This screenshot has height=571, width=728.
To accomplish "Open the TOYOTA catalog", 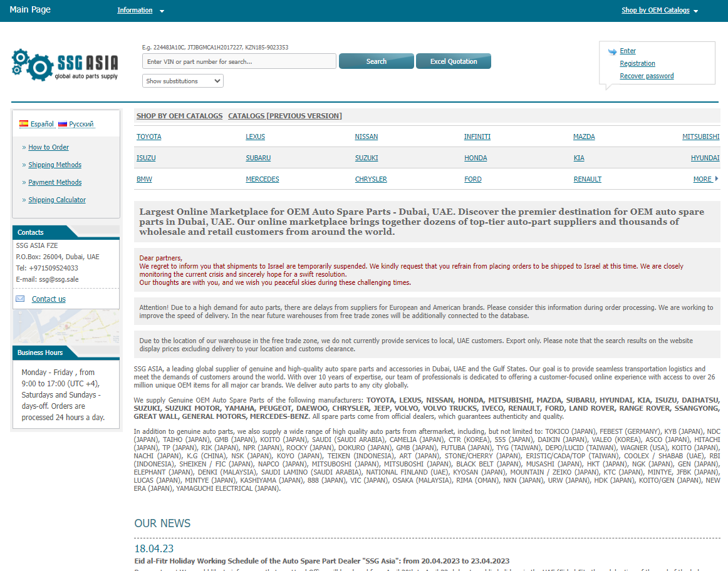I will coord(149,137).
